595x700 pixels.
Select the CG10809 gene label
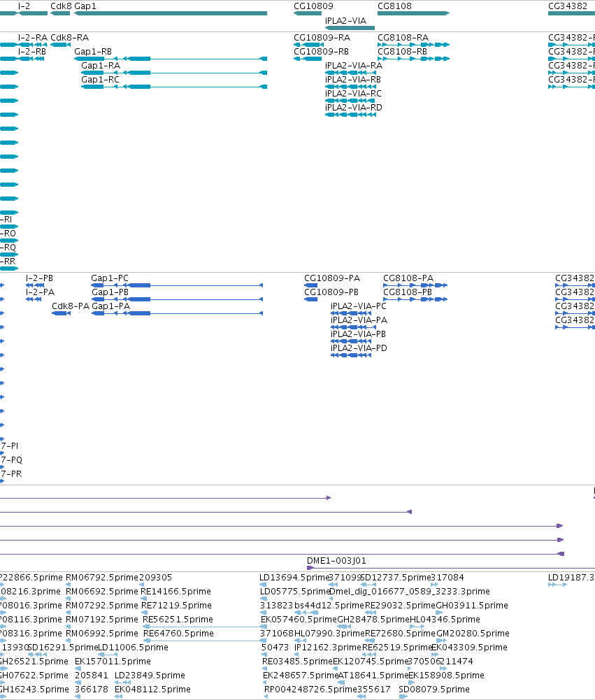313,6
